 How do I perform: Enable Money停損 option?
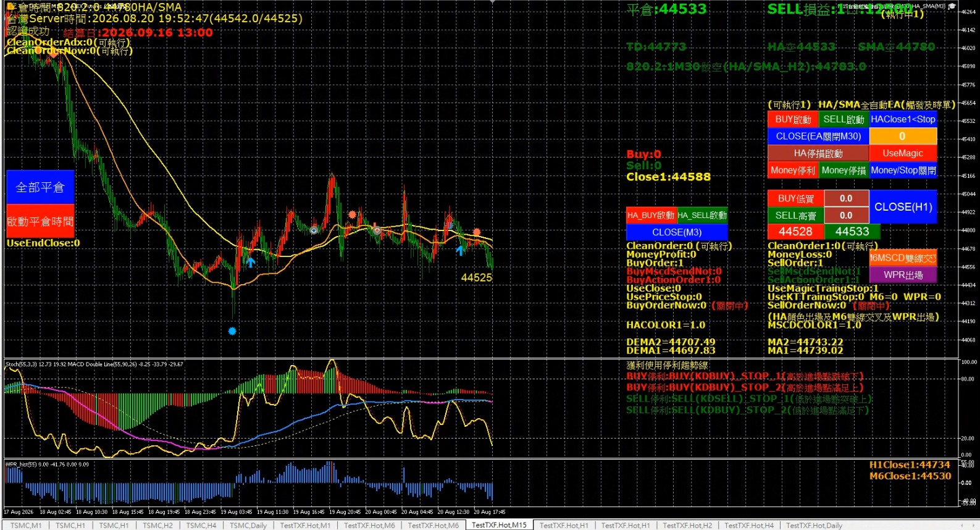[844, 170]
